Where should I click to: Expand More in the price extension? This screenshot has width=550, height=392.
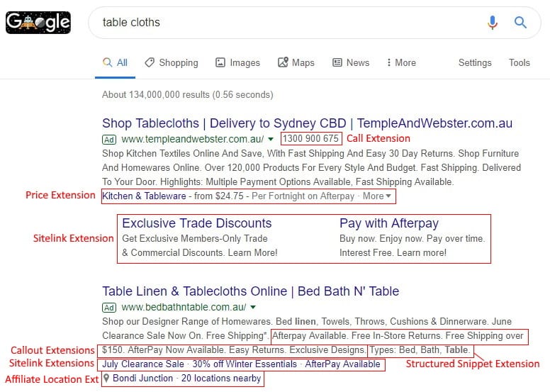[377, 196]
